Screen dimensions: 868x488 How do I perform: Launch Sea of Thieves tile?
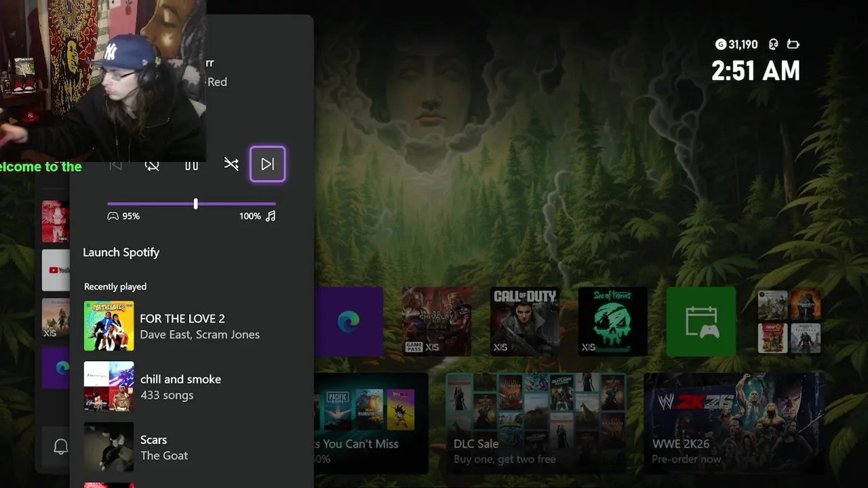[613, 321]
